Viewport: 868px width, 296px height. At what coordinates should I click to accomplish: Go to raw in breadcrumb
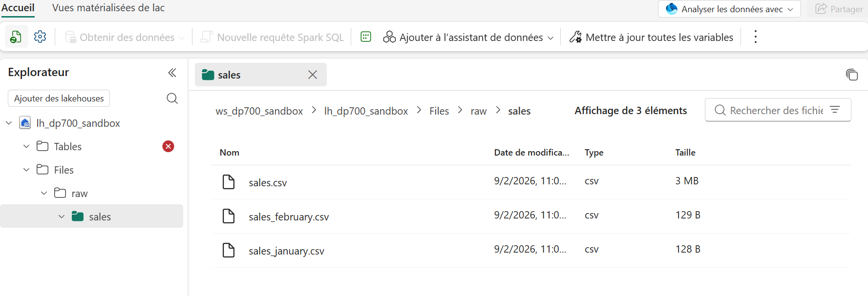click(x=479, y=111)
